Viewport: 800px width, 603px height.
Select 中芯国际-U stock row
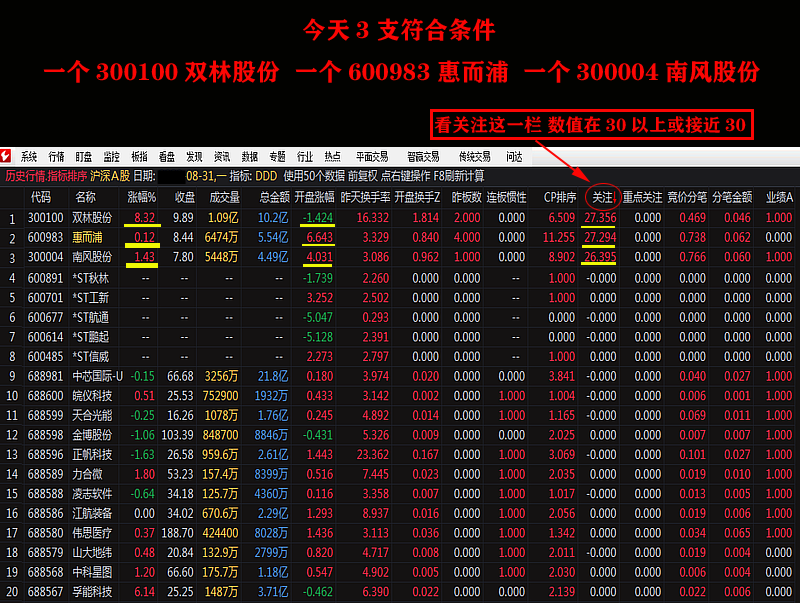tap(98, 376)
